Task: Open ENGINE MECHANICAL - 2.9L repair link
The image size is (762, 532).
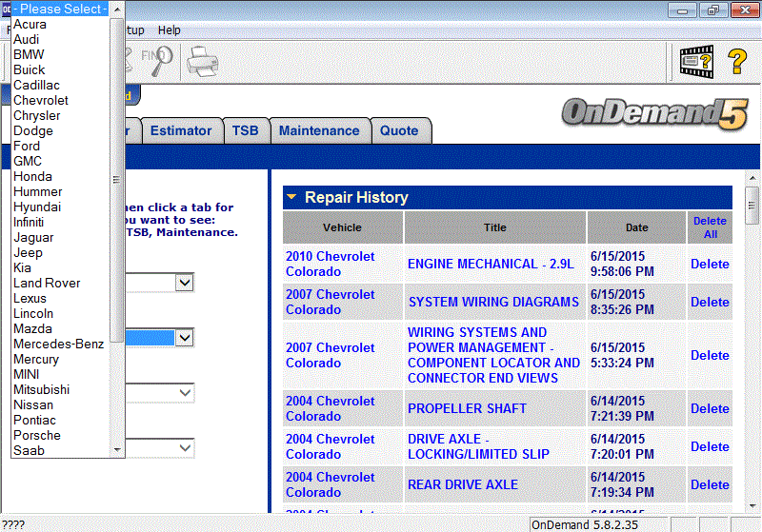Action: click(491, 264)
